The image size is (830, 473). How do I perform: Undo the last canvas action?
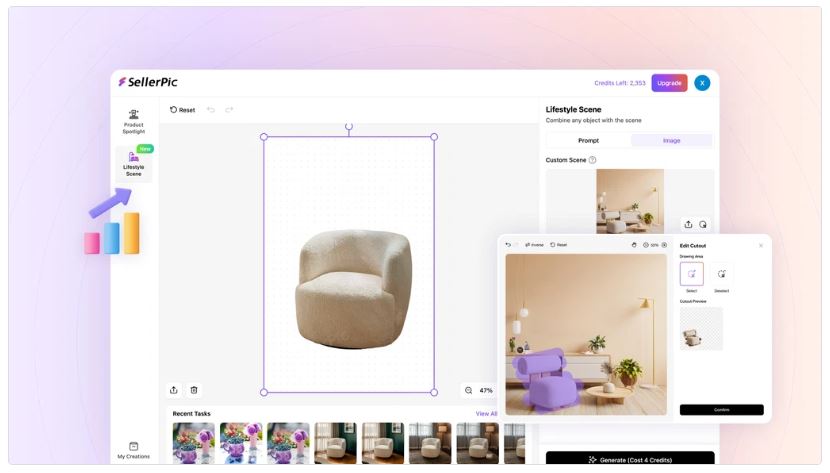pyautogui.click(x=211, y=110)
